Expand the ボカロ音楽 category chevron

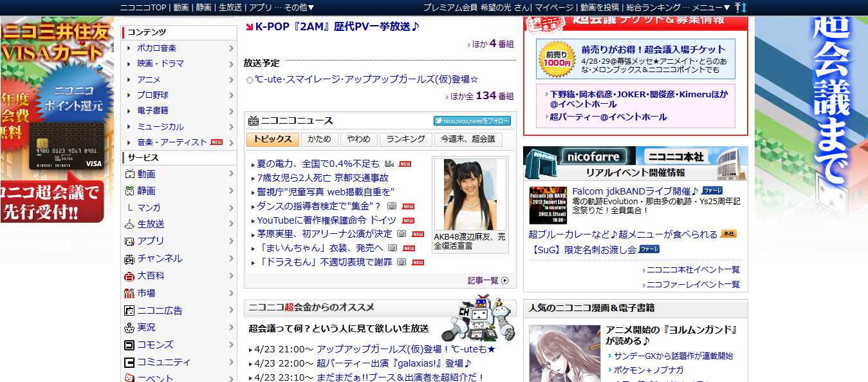(x=231, y=48)
